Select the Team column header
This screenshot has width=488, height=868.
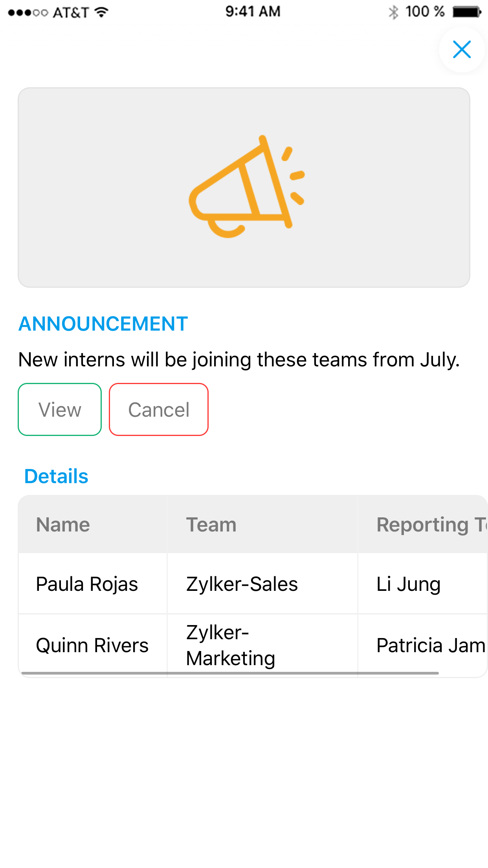point(211,524)
